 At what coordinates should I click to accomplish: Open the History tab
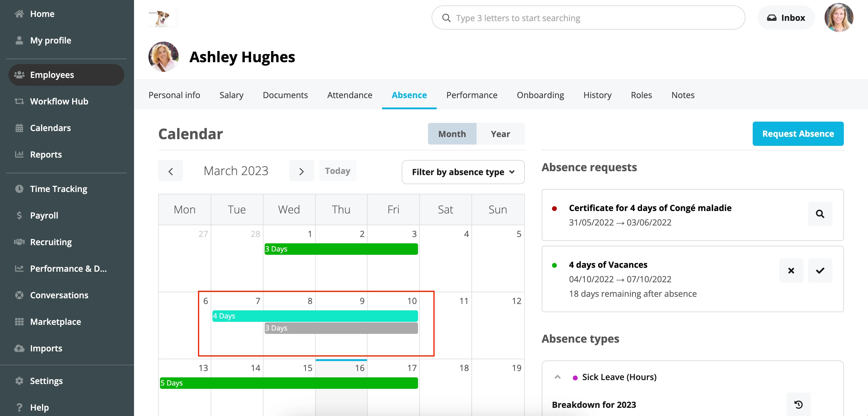597,95
